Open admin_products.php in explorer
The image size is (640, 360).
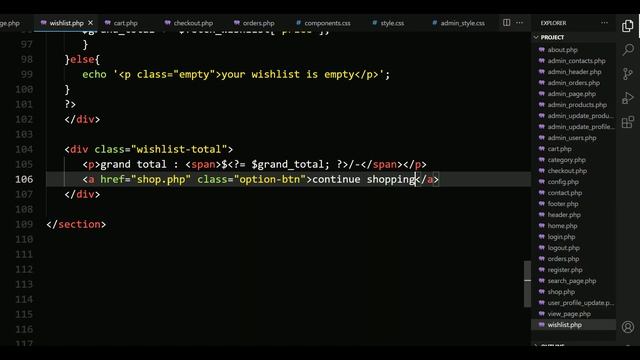tap(577, 105)
